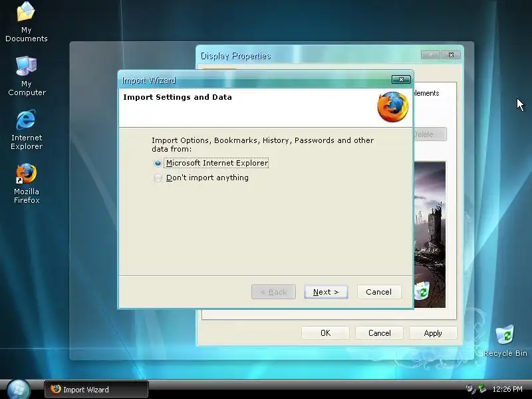Viewport: 532px width, 399px height.
Task: Launch Internet Explorer from desktop
Action: 27,130
